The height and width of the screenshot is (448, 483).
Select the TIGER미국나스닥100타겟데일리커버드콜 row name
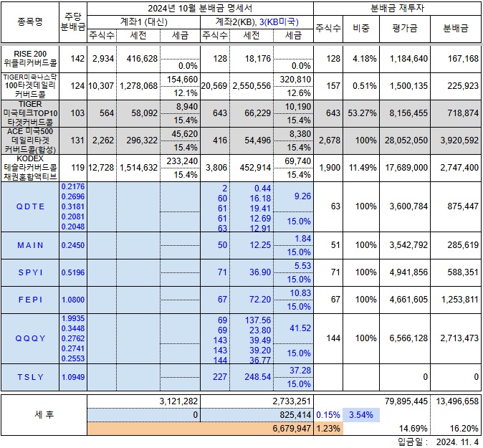tap(30, 86)
